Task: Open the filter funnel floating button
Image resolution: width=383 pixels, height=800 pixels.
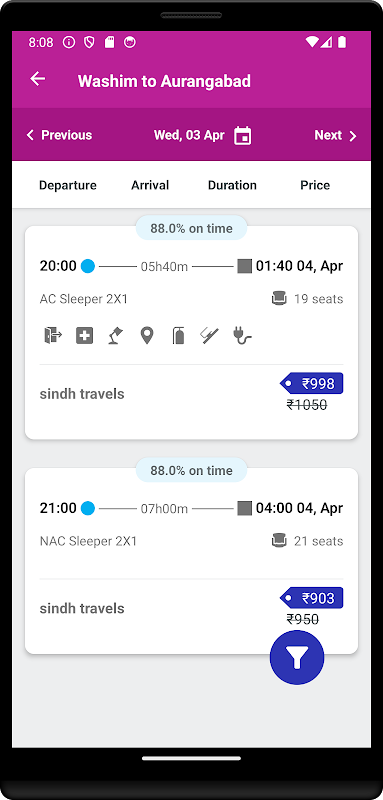Action: pyautogui.click(x=297, y=658)
